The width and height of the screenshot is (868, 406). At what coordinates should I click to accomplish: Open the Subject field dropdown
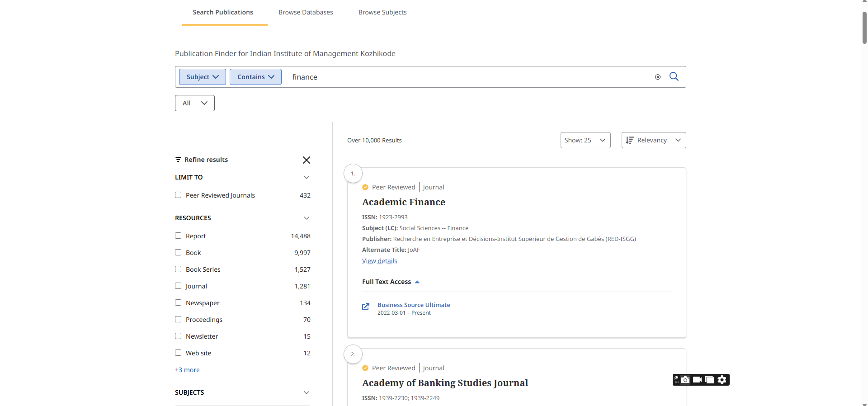[x=202, y=77]
